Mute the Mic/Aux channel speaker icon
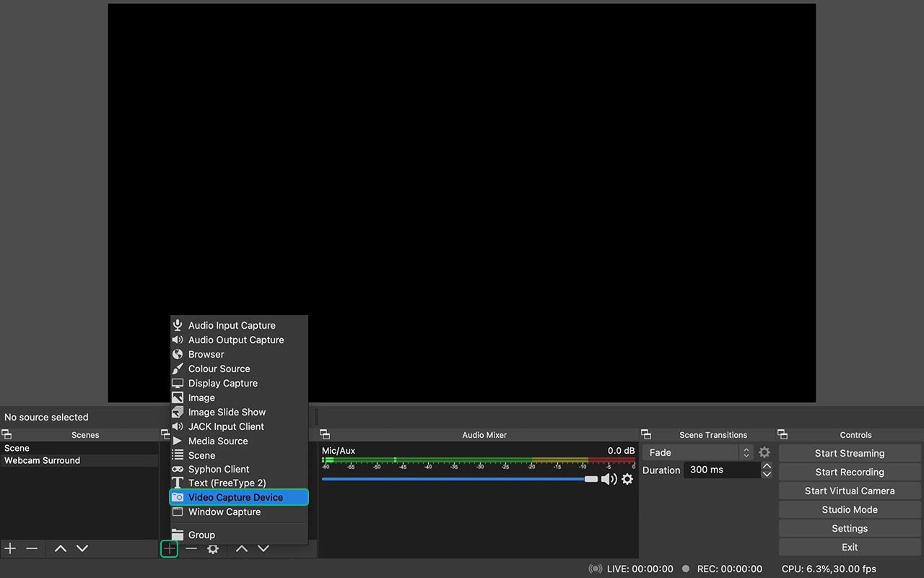 click(x=609, y=479)
